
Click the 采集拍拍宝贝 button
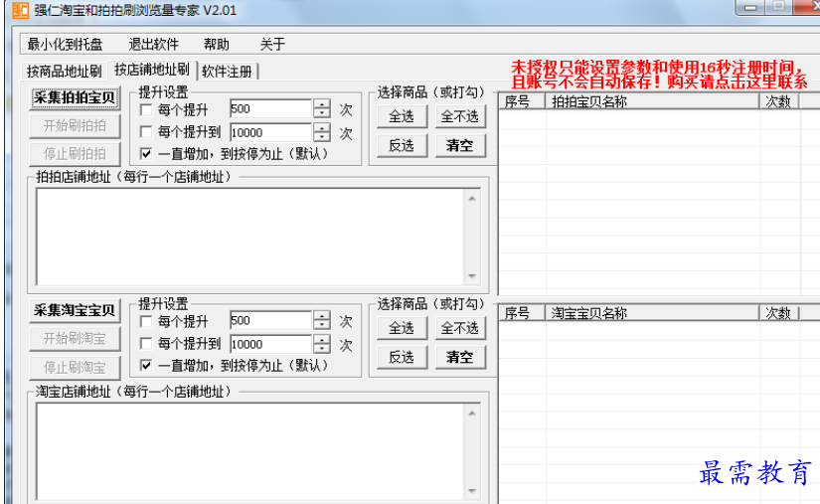(75, 97)
